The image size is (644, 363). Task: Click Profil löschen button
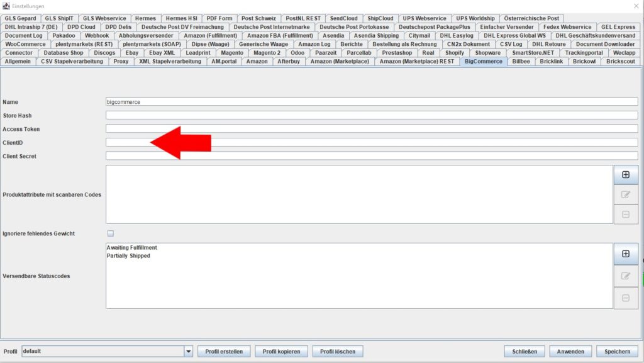[338, 352]
